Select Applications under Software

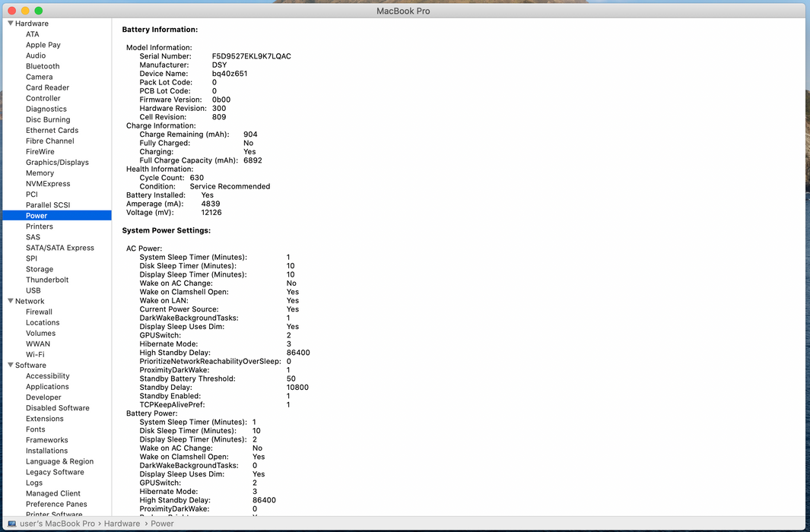tap(47, 387)
